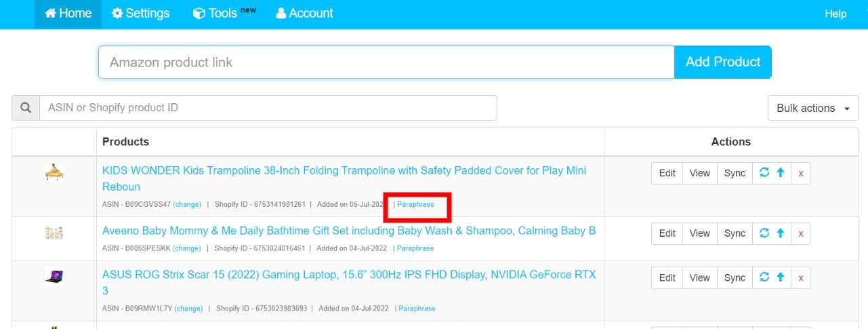Click the ASIN - B09CGVSS47 text
Image resolution: width=868 pixels, height=329 pixels.
coord(136,204)
